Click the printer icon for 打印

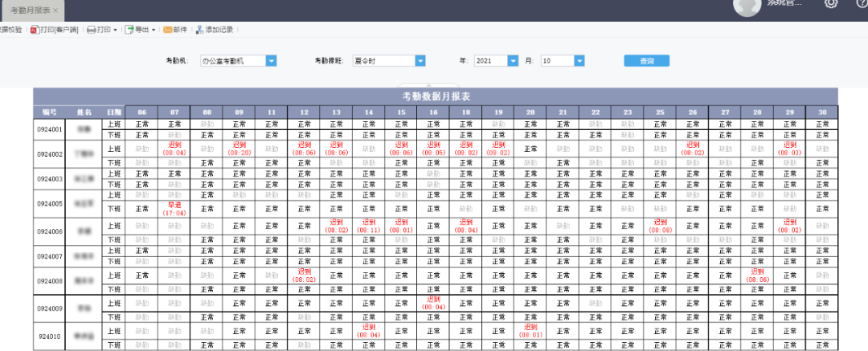coord(92,30)
